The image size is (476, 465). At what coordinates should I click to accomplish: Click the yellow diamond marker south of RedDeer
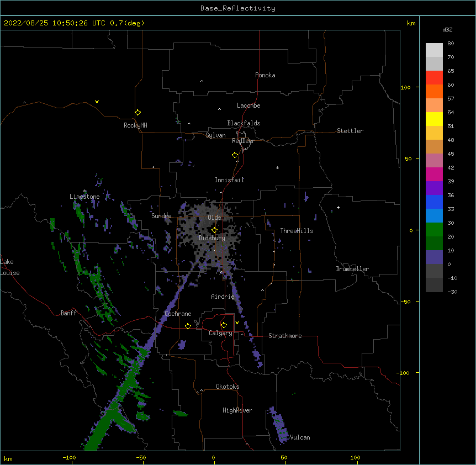(x=235, y=155)
